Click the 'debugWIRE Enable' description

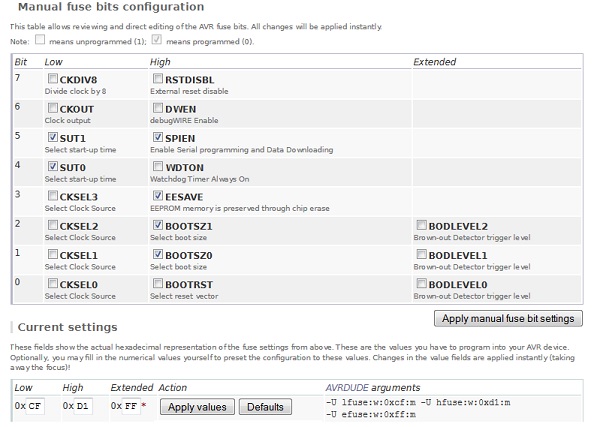(x=184, y=121)
